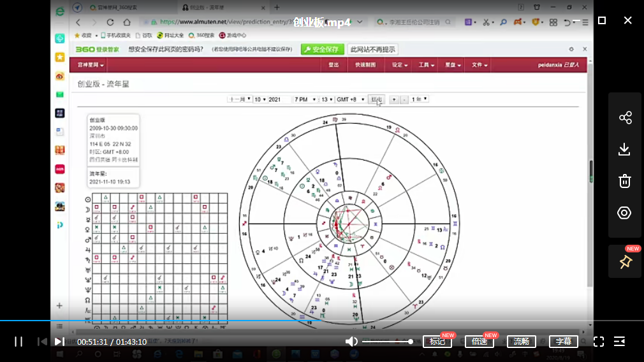Screen dimensions: 644x362
Task: Enter fullscreen mode
Action: [x=599, y=342]
